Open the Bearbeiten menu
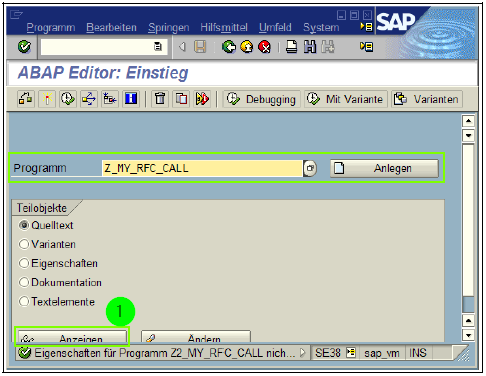Screen dimensions: 486x376 111,27
